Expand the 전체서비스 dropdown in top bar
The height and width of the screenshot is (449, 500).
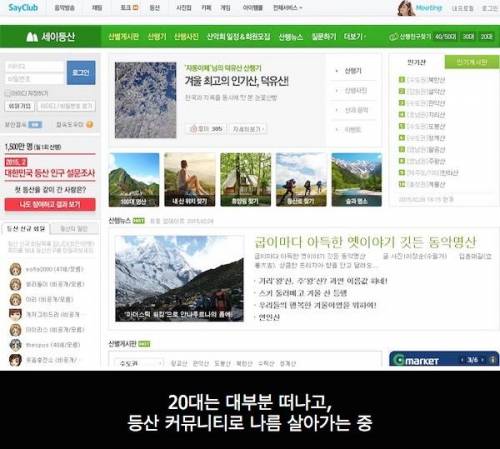[287, 7]
